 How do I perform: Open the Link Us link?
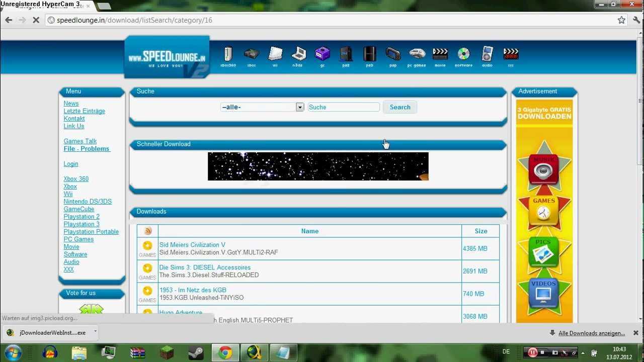[73, 126]
